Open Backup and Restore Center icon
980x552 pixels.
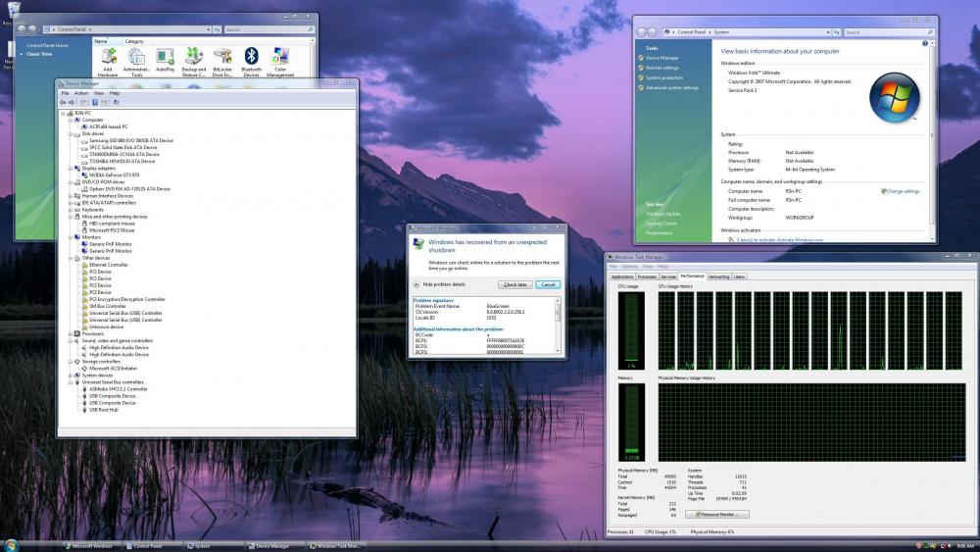point(194,56)
